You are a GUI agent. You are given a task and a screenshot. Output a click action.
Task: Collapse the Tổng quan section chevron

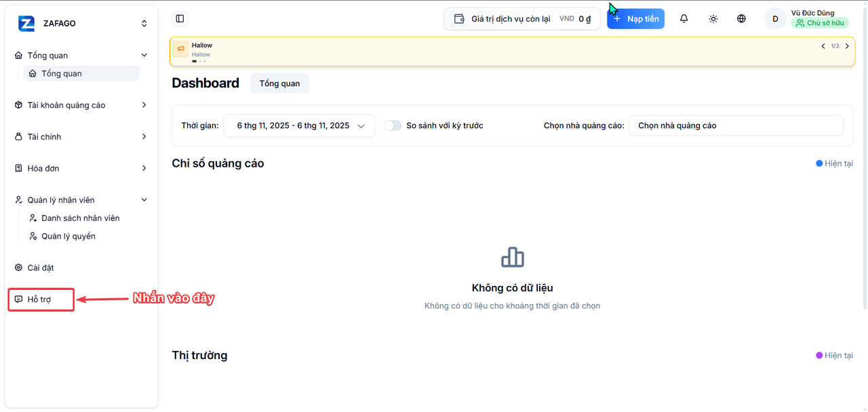click(x=144, y=56)
